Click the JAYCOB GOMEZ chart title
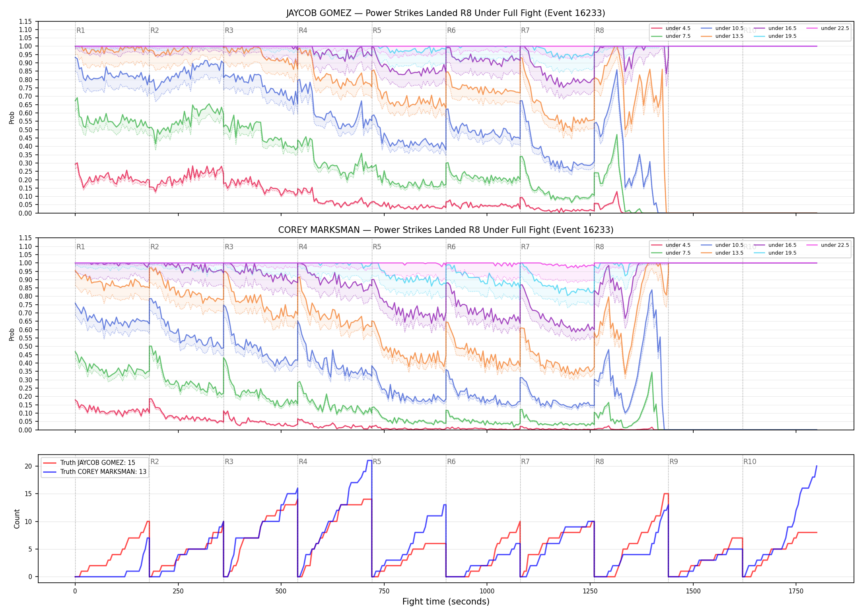This screenshot has width=863, height=616. 446,13
